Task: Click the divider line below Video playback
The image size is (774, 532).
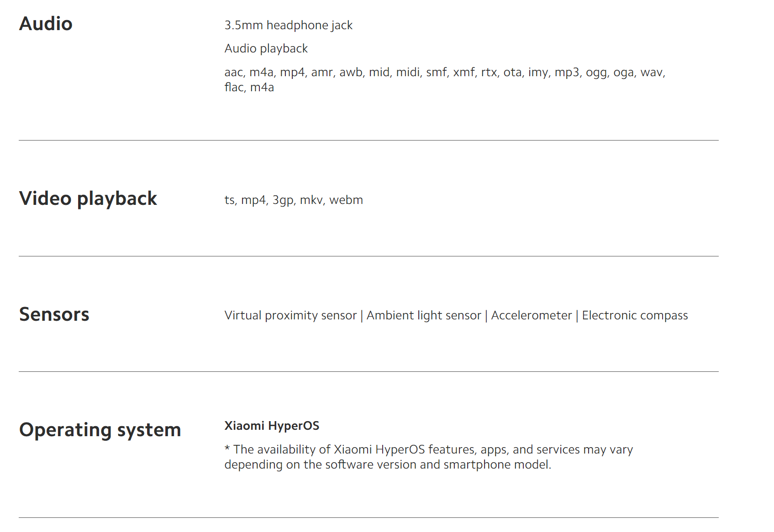Action: (x=369, y=256)
